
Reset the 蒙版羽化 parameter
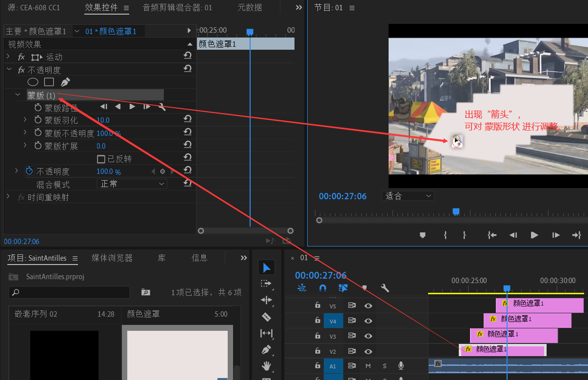(x=187, y=119)
